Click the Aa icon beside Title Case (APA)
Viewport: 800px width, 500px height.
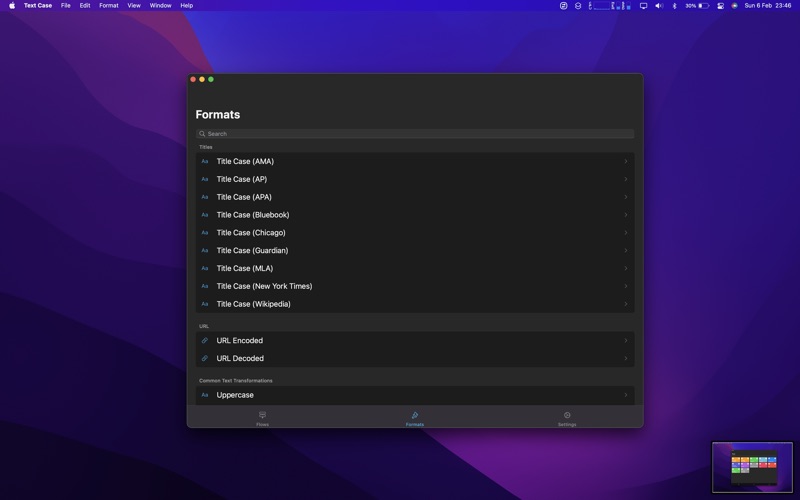(205, 197)
